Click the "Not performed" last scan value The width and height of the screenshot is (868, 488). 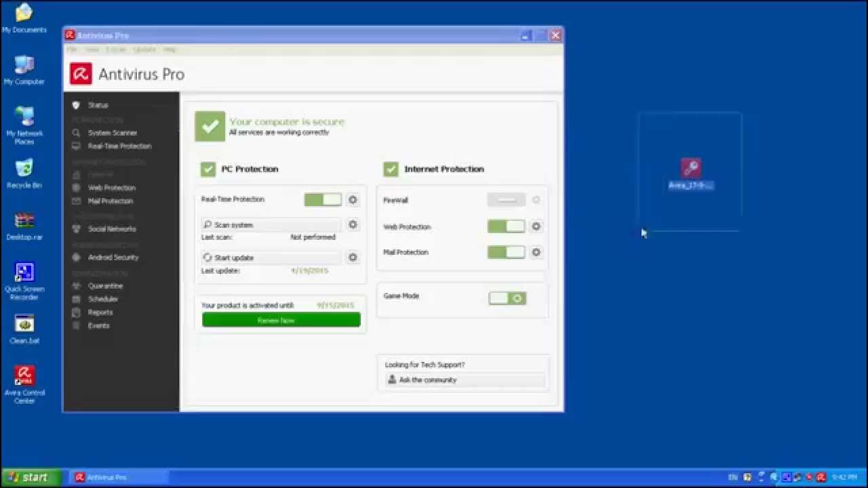(x=313, y=237)
